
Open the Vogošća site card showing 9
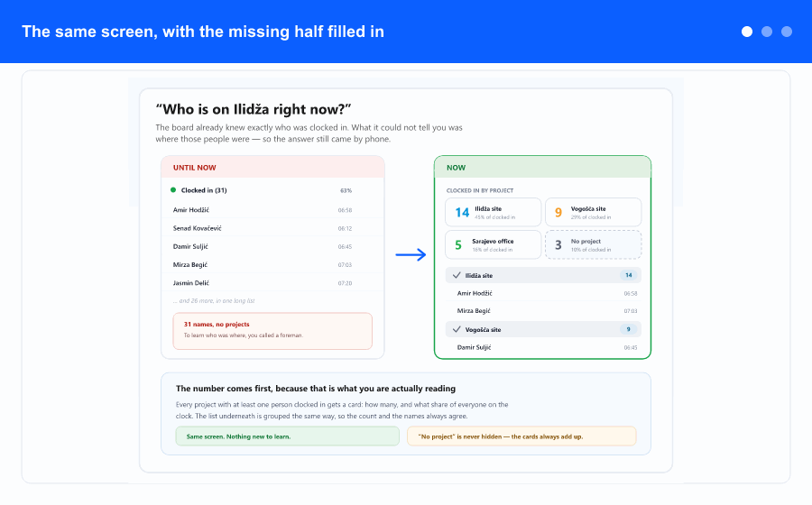593,212
